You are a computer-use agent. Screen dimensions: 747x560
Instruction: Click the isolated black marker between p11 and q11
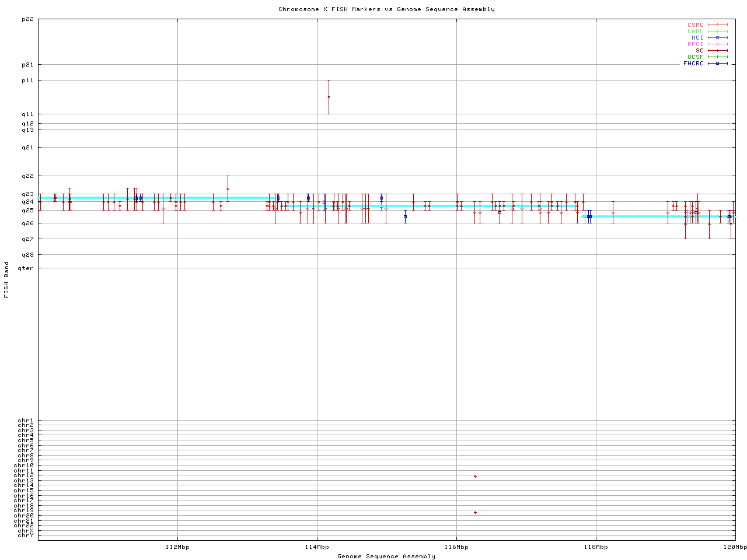329,97
